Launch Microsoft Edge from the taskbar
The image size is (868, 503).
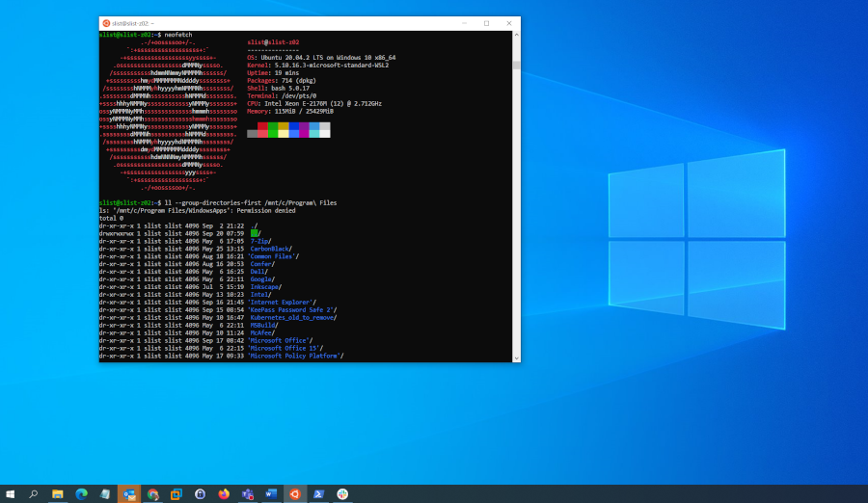tap(82, 493)
